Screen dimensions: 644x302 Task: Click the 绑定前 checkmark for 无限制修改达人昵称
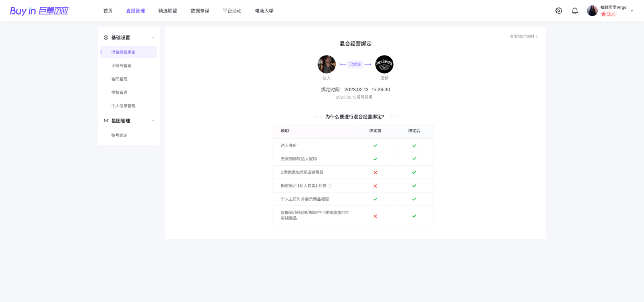(375, 159)
